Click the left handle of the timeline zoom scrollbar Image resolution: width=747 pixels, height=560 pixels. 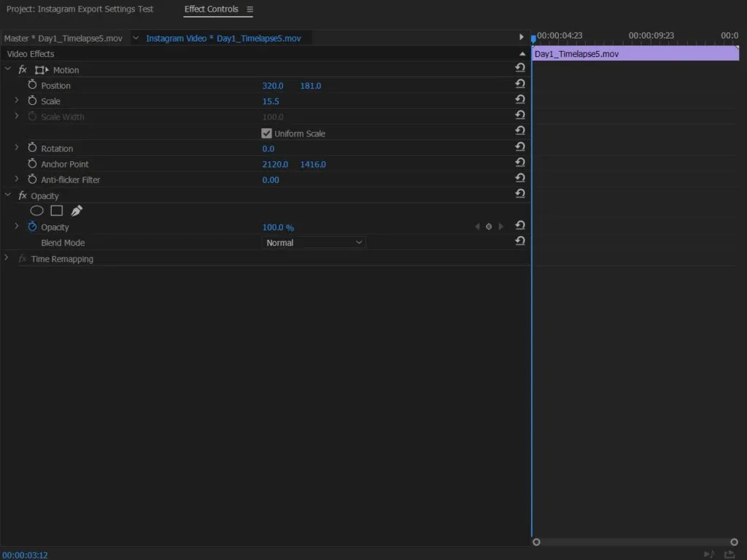pos(537,542)
